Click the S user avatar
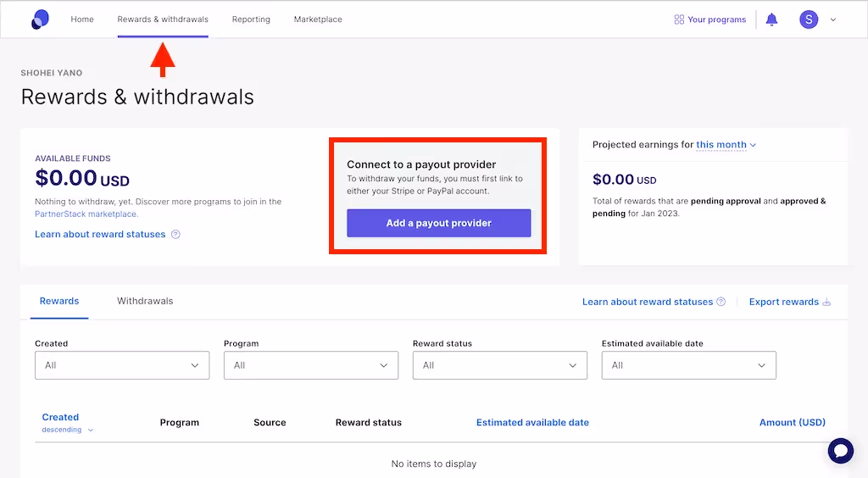This screenshot has width=868, height=478. tap(809, 19)
